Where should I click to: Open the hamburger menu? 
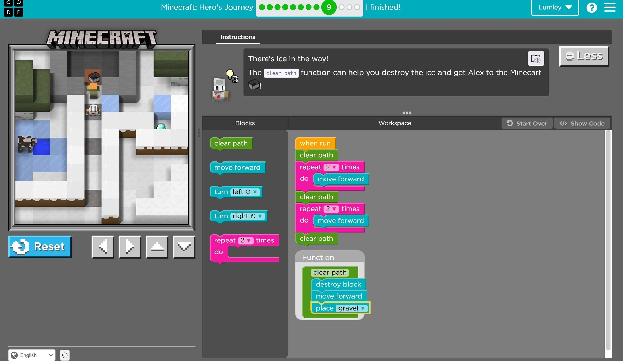tap(610, 7)
